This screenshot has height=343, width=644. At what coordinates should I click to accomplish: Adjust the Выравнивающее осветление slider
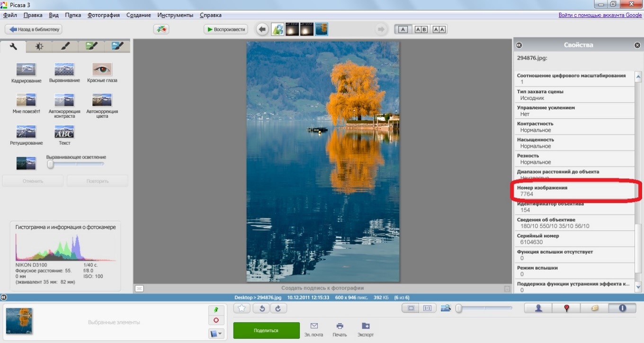[x=50, y=164]
